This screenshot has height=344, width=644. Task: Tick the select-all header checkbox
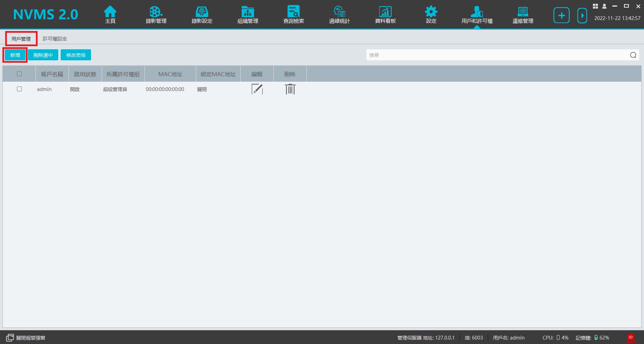[x=19, y=74]
